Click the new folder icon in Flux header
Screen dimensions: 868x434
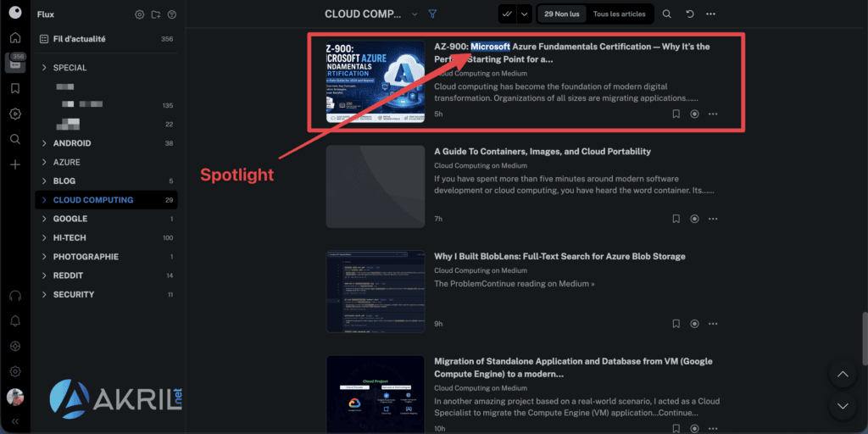(156, 14)
